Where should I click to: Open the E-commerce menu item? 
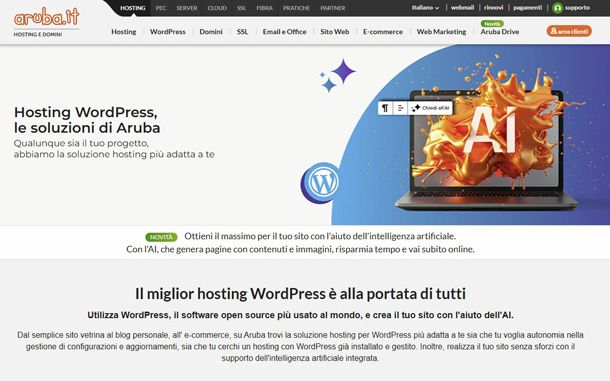click(383, 32)
